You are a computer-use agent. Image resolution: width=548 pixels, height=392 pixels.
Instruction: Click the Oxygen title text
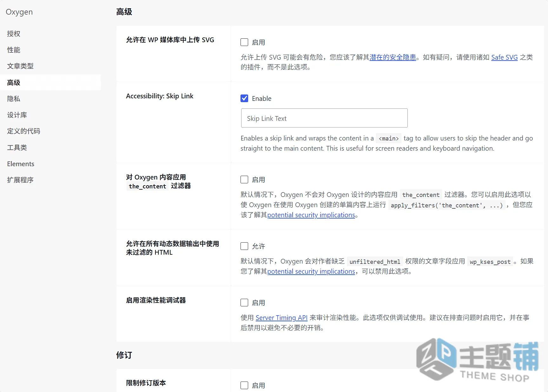point(19,12)
